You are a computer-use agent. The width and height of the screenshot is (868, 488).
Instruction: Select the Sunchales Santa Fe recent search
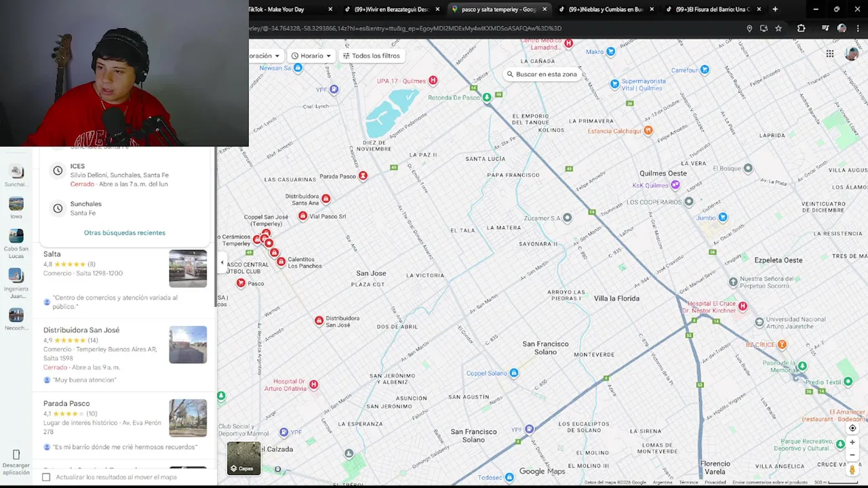pos(125,208)
